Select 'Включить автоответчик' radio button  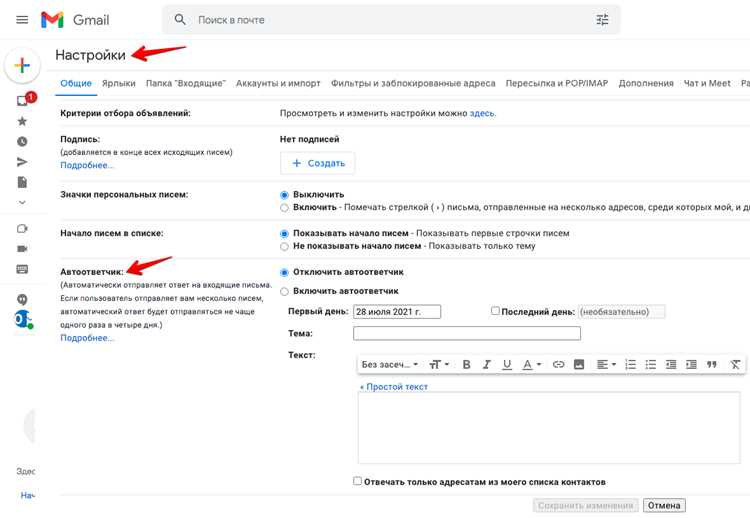(284, 291)
